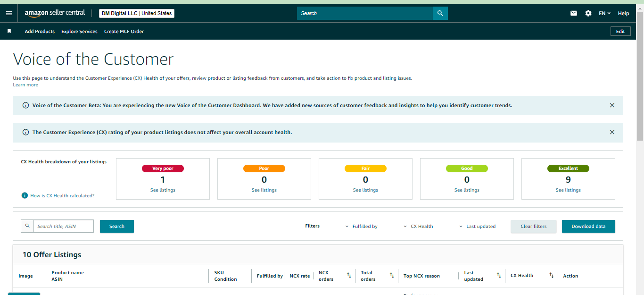Open the settings gear icon
This screenshot has height=295, width=644.
[x=588, y=13]
